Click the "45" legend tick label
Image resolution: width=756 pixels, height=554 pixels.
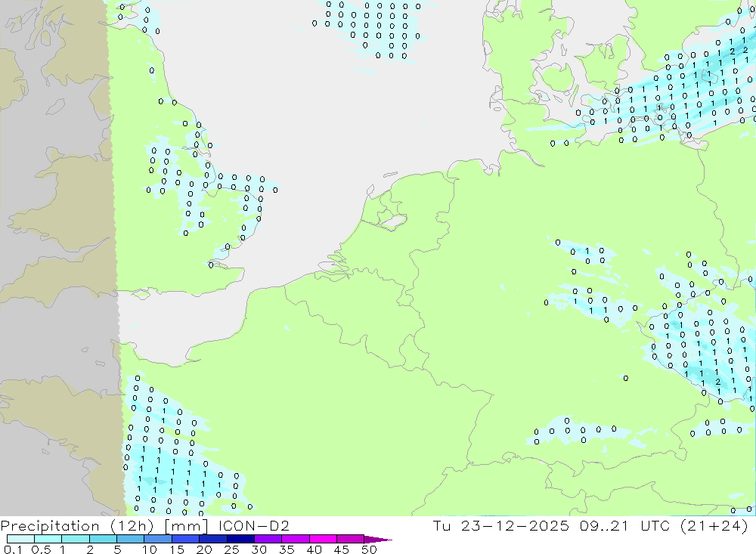point(342,549)
